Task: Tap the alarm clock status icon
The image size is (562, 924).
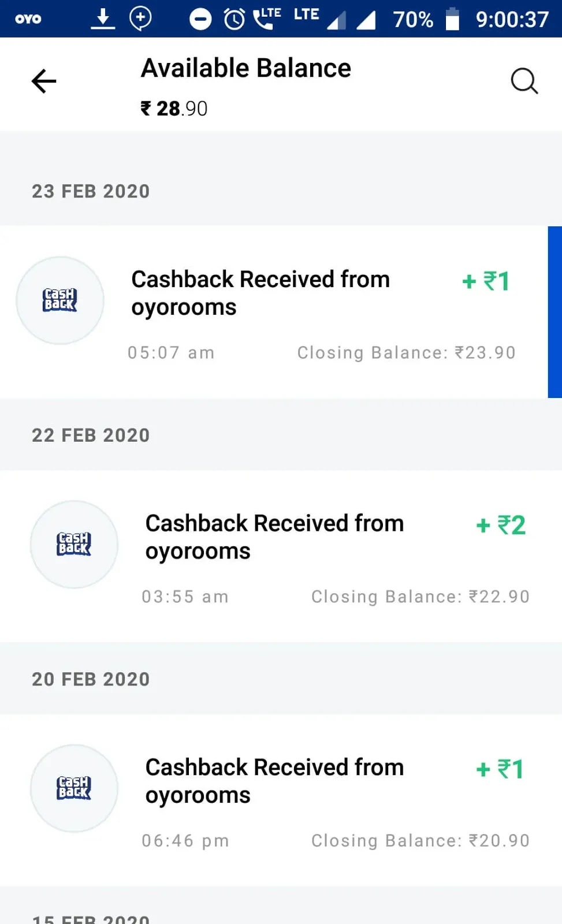Action: pyautogui.click(x=234, y=19)
